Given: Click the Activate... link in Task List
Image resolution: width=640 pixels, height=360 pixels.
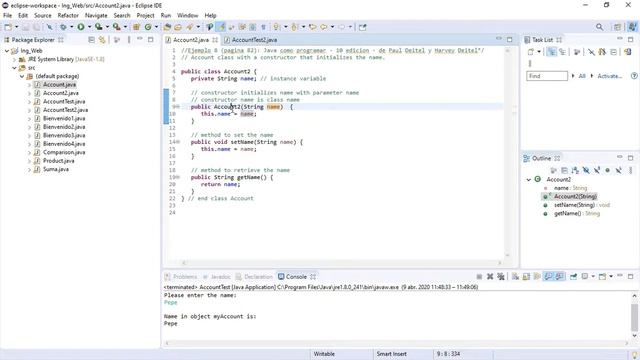Looking at the screenshot, I should click(x=610, y=76).
